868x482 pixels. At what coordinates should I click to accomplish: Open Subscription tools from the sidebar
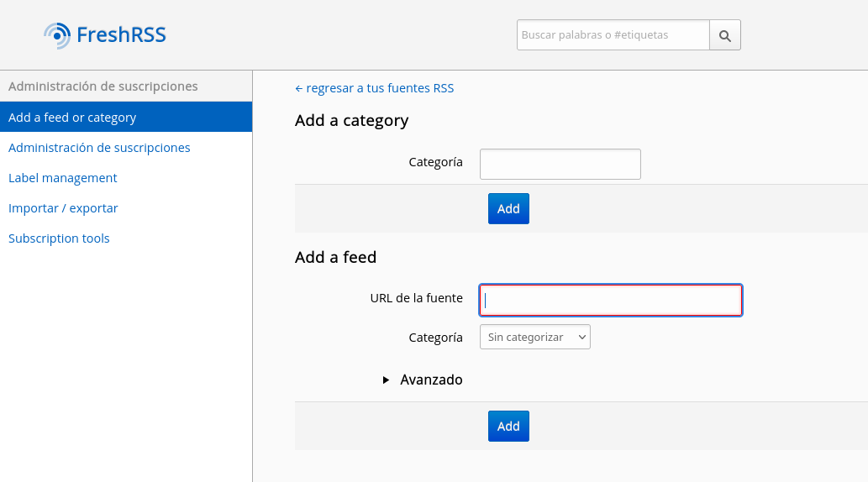(59, 238)
